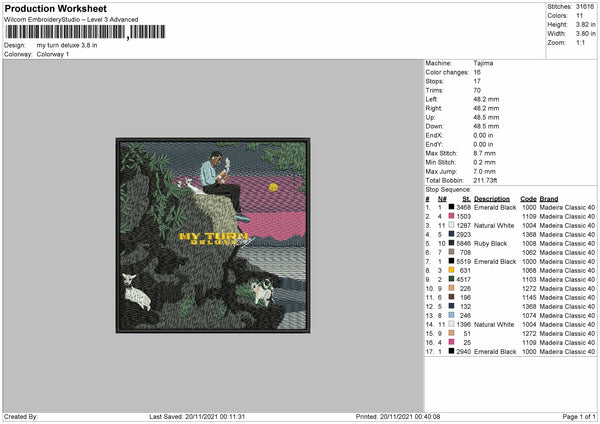This screenshot has width=600, height=424.
Task: Select Total Bobbin value 211.73ft
Action: tap(485, 181)
